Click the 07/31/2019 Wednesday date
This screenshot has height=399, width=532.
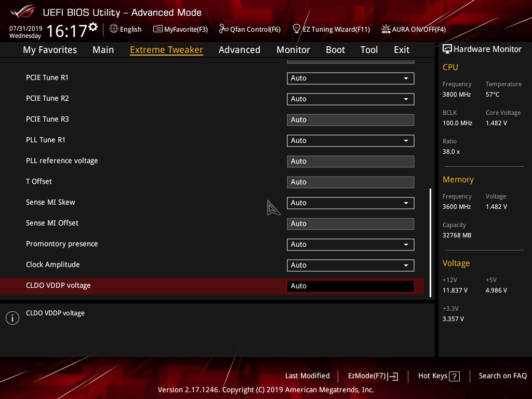pos(25,32)
